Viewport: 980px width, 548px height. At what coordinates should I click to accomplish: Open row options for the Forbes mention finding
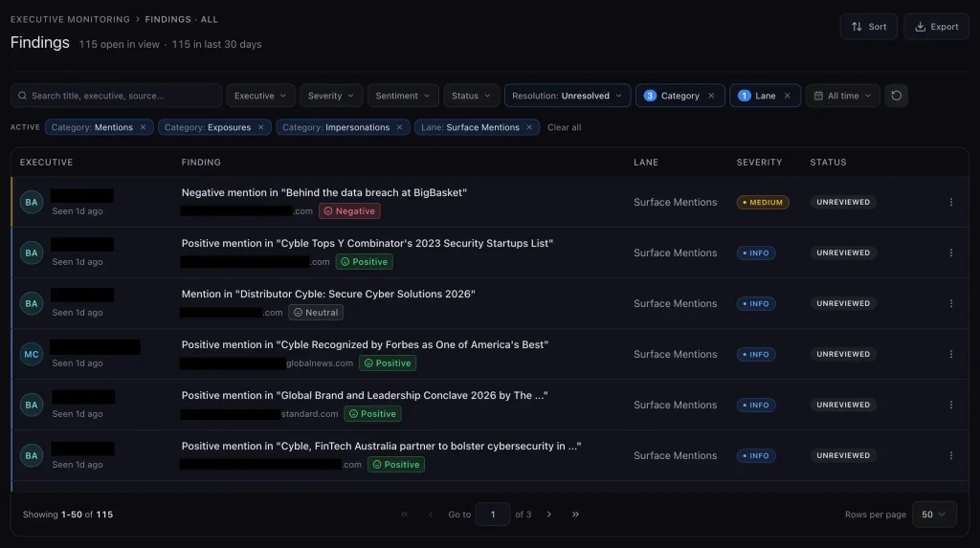[950, 354]
